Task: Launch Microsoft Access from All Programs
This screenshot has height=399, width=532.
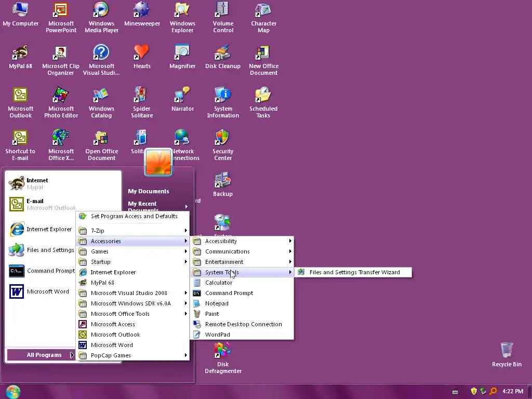Action: [x=132, y=324]
